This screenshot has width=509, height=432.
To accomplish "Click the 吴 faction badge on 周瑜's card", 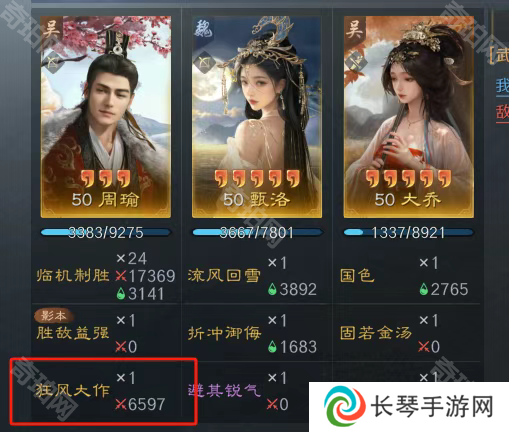I will click(x=52, y=28).
